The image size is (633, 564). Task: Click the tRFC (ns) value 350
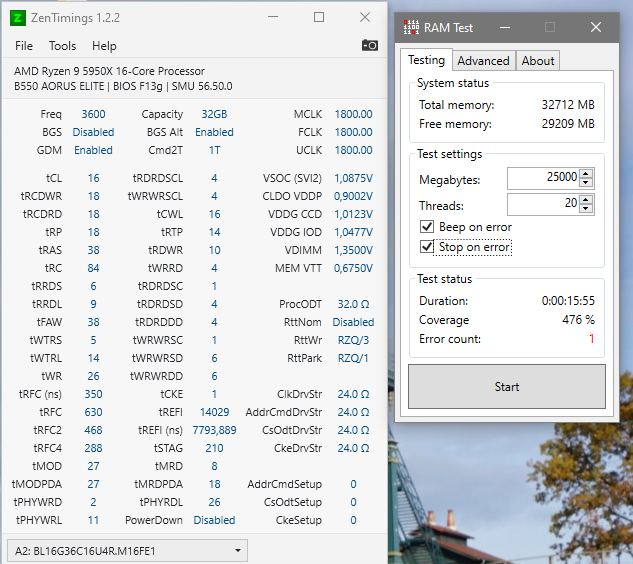click(x=93, y=394)
